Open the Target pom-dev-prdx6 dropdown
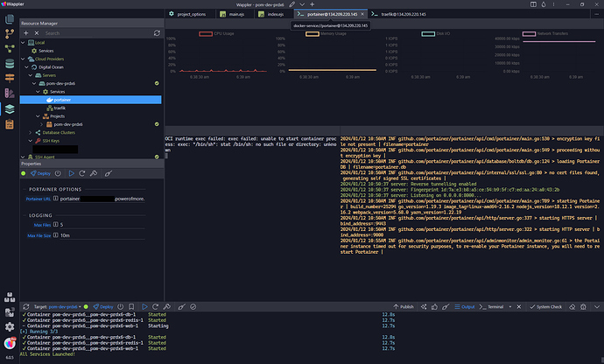Screen dimensions: 604x364 point(65,306)
